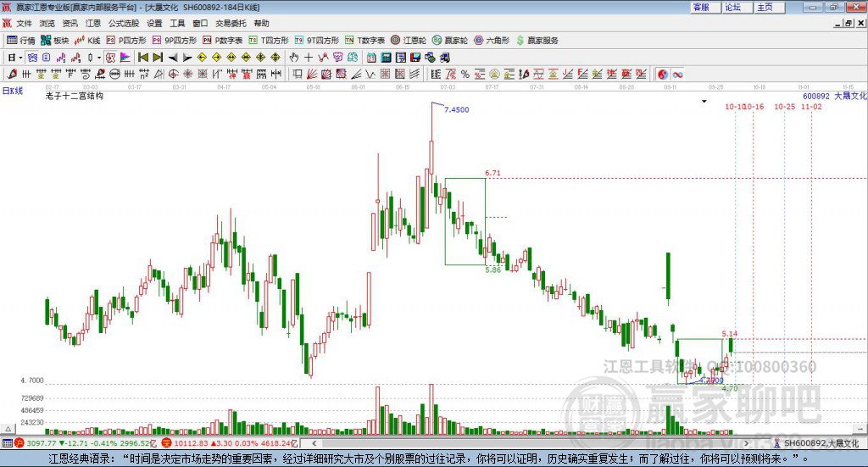Screen dimensions: 868x467
Task: Click the 7.4500 high price label
Action: [457, 109]
